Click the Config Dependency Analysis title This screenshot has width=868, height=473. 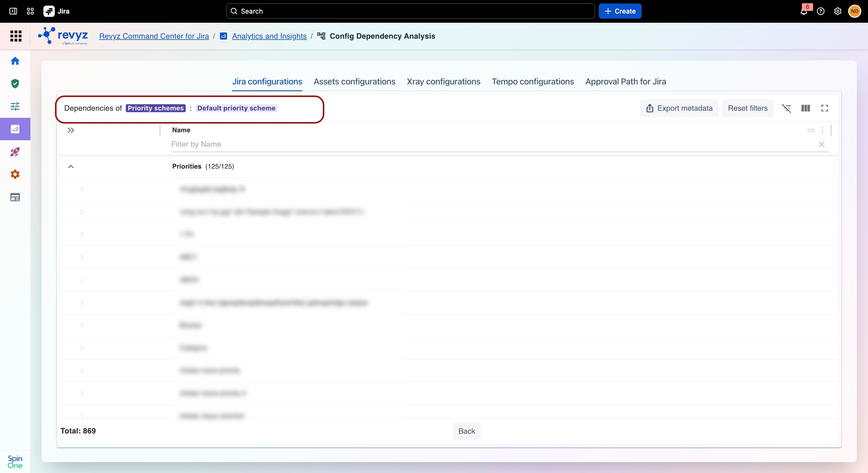coord(382,36)
